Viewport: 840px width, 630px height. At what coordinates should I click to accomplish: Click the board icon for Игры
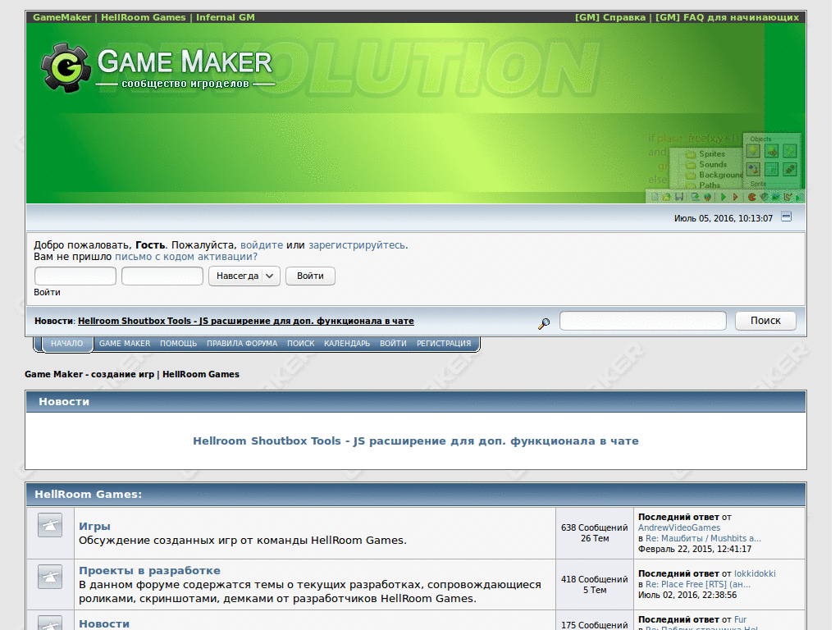(50, 524)
